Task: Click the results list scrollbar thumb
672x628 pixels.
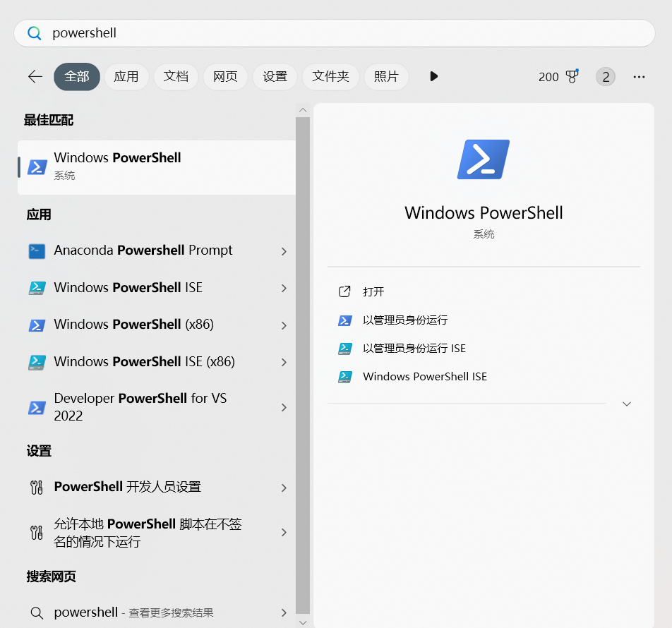Action: (x=303, y=366)
